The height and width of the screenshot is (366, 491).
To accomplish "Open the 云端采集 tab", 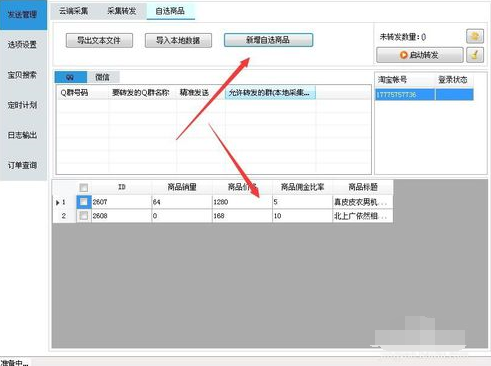I will coord(74,11).
